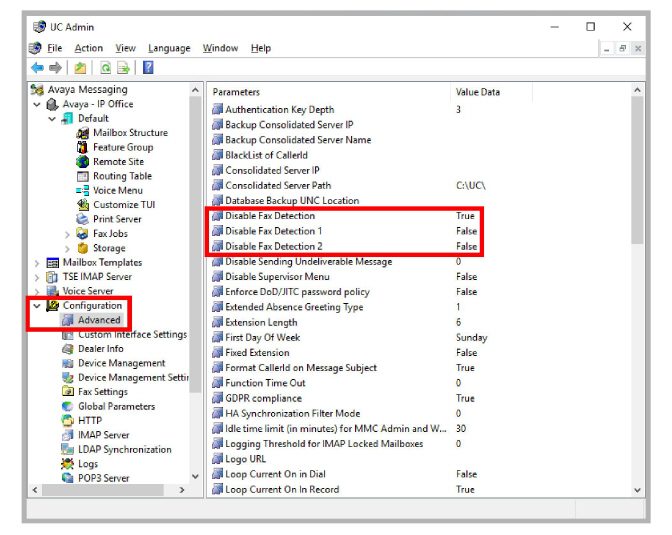
Task: Click the Back arrow toolbar icon
Action: (37, 68)
